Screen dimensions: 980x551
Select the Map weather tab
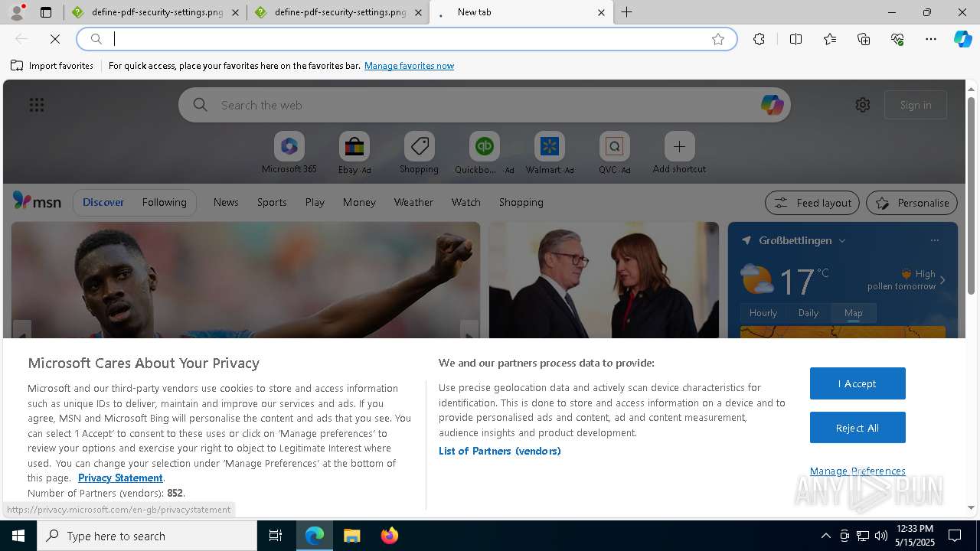(853, 312)
